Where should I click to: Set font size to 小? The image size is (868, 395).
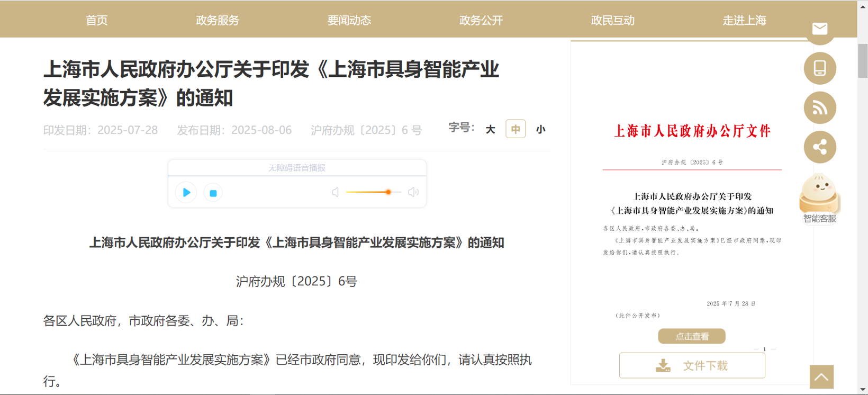[540, 129]
